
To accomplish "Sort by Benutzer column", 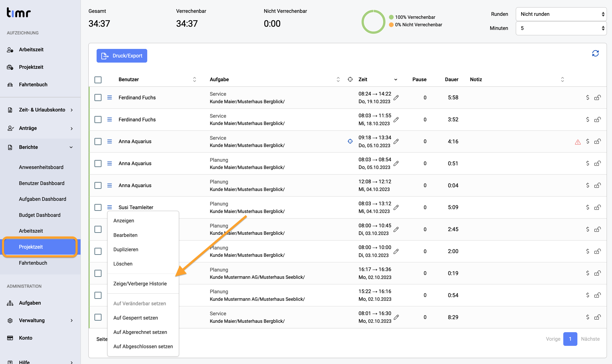I will [194, 79].
